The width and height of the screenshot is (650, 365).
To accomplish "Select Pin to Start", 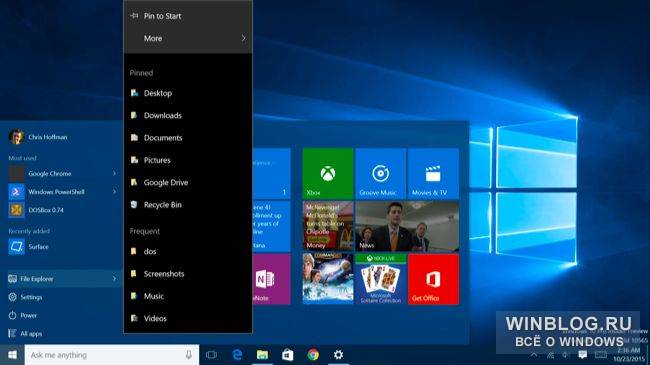I will click(188, 16).
